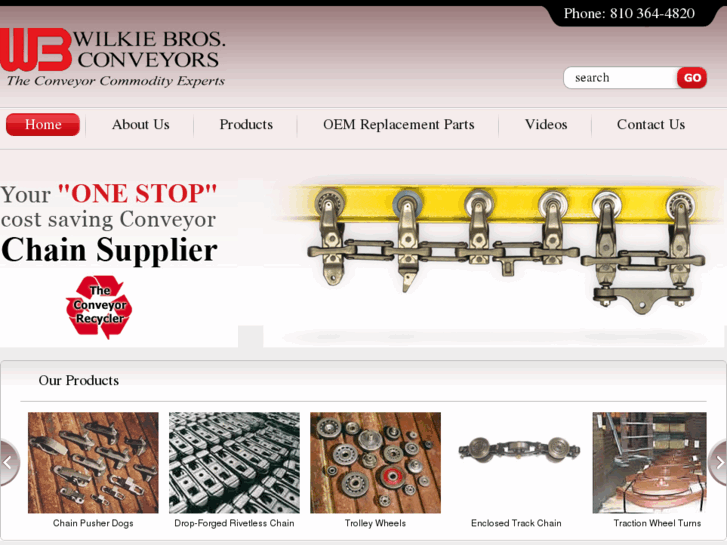Click the red GO search button

(x=692, y=78)
